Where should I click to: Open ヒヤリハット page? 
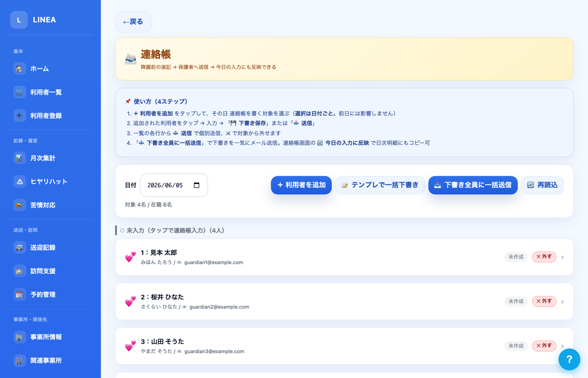pyautogui.click(x=50, y=181)
